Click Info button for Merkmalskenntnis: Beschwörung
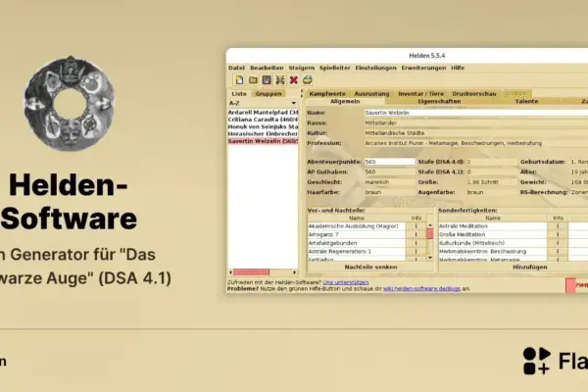The image size is (588, 392). point(558,251)
